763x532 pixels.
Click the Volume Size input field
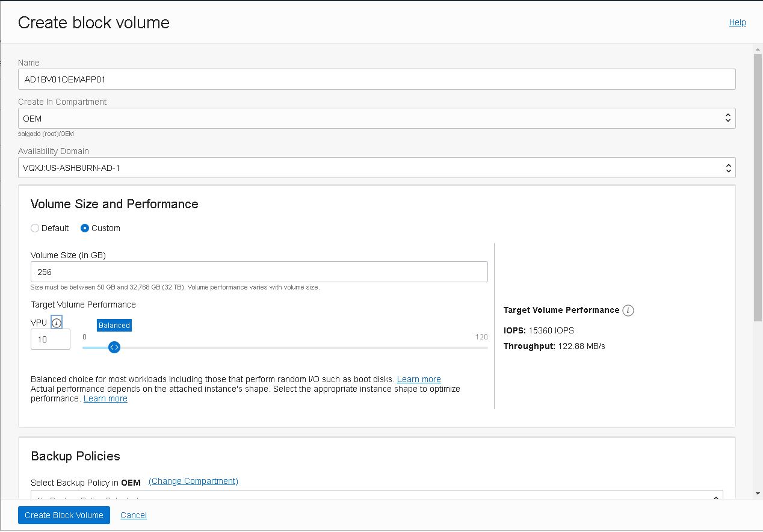pyautogui.click(x=259, y=272)
